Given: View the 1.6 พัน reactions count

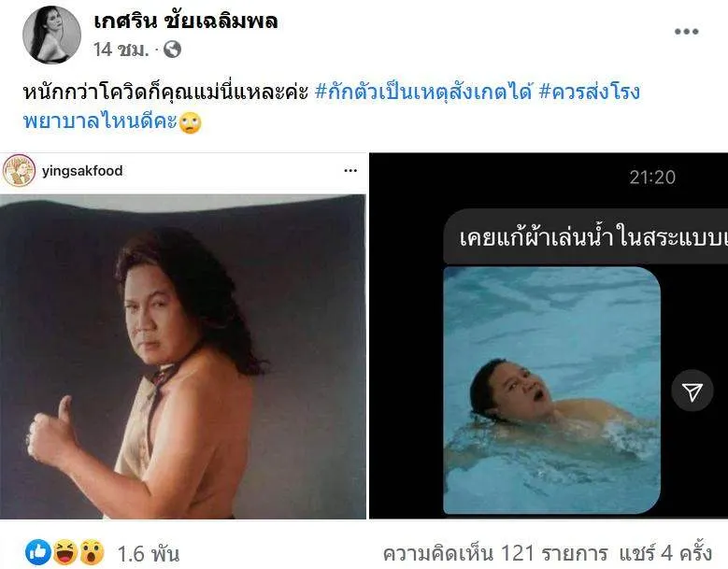Looking at the screenshot, I should tap(148, 553).
